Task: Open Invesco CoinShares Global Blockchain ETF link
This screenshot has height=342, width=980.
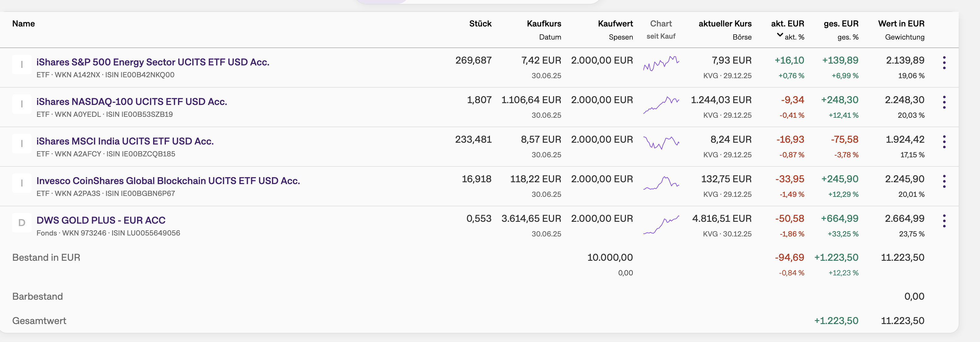Action: 168,181
